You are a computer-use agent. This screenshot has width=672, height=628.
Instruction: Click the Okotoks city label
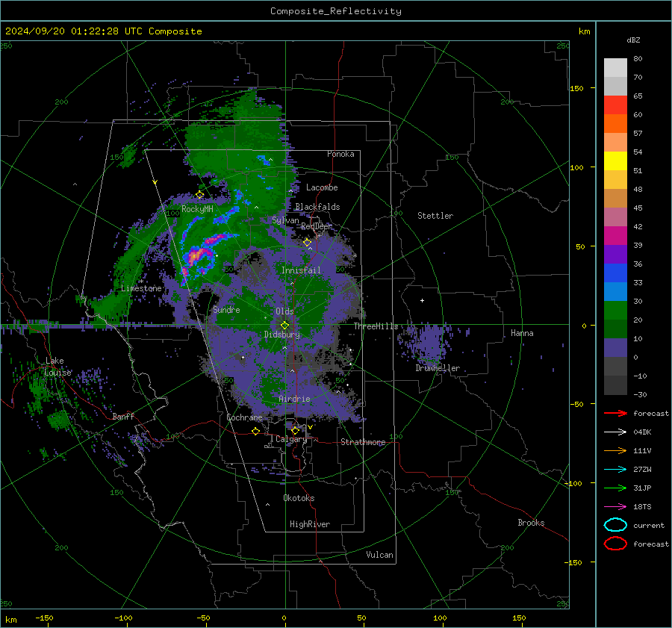coord(299,498)
